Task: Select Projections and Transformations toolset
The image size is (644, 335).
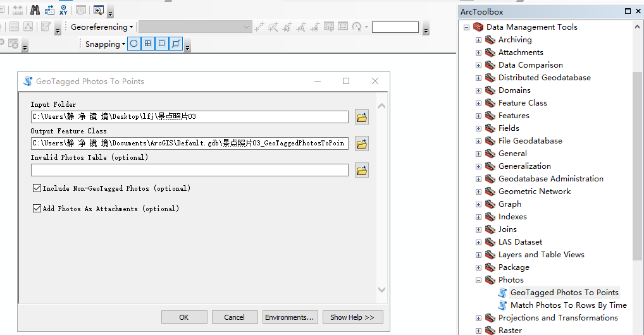Action: pos(558,318)
